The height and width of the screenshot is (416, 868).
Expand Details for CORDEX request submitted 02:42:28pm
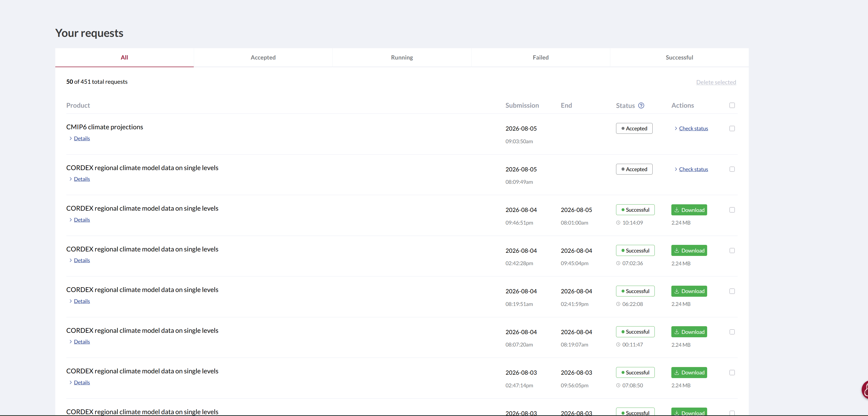point(82,260)
